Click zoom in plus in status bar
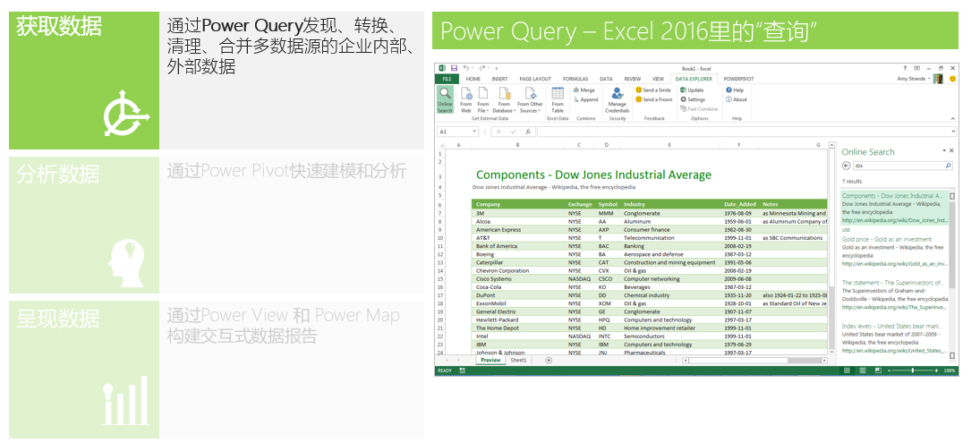This screenshot has height=443, width=980. [x=936, y=371]
